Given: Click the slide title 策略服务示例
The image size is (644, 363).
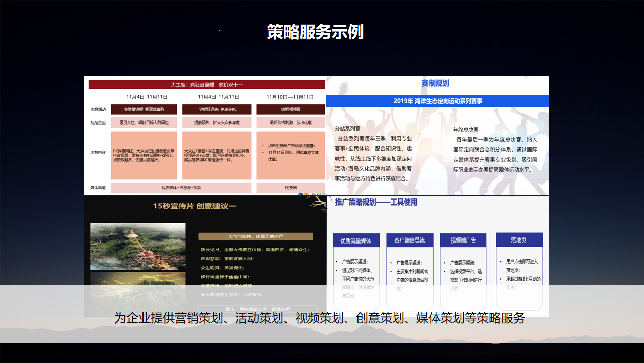Looking at the screenshot, I should [x=315, y=32].
